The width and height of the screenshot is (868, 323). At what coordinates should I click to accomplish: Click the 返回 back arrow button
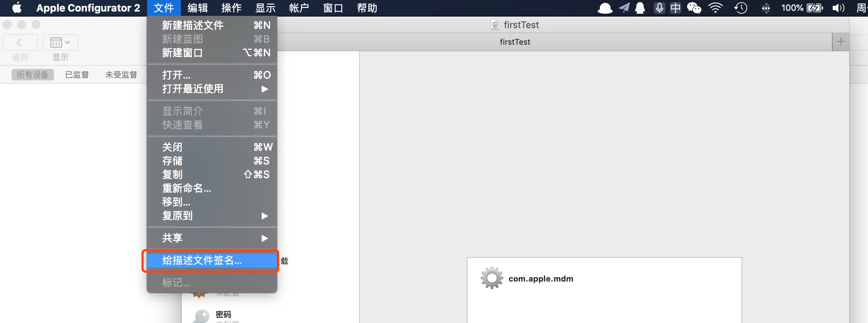pyautogui.click(x=20, y=43)
